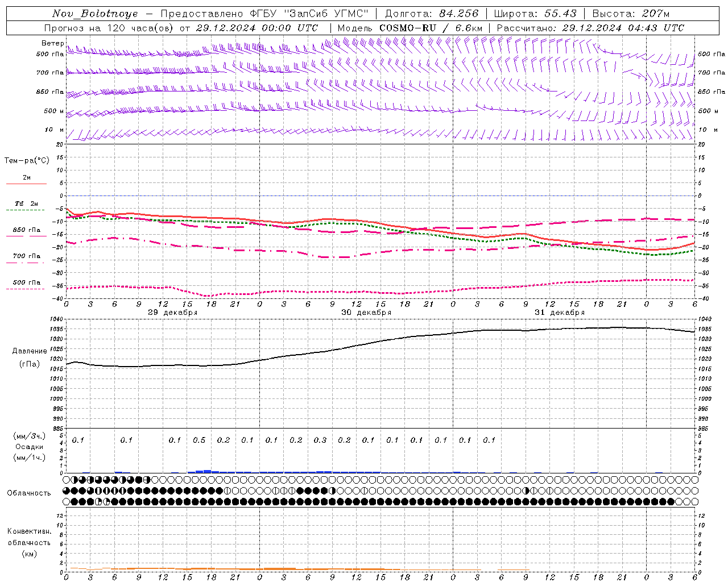Select the ФГБУ "ЗапСиб УГМС" provider text

point(309,14)
